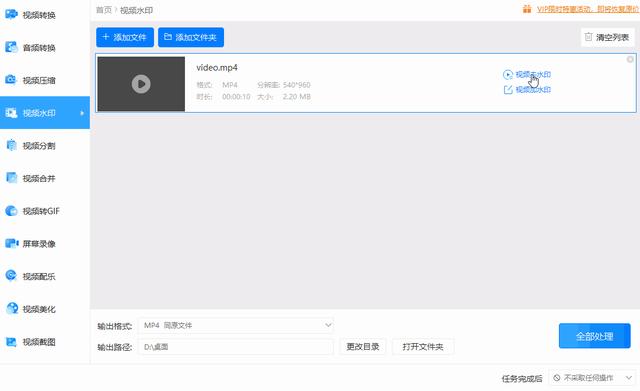Open the 视频截图 sidebar icon

click(x=11, y=342)
